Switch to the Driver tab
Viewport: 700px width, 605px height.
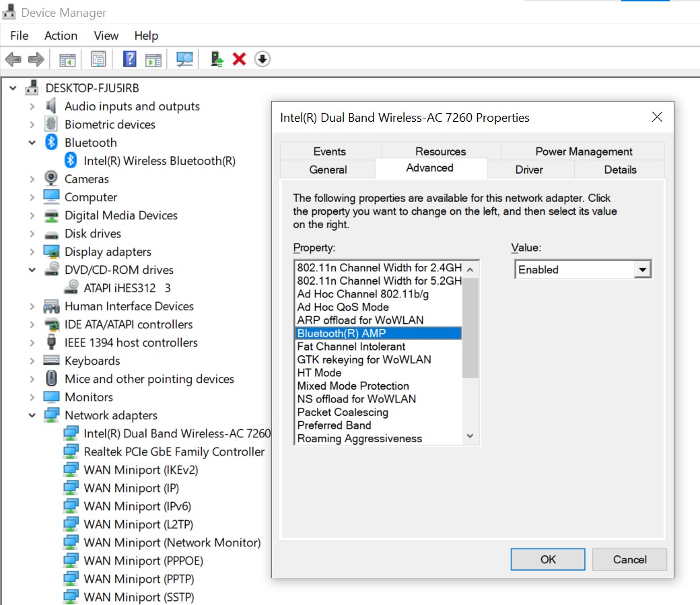point(529,170)
